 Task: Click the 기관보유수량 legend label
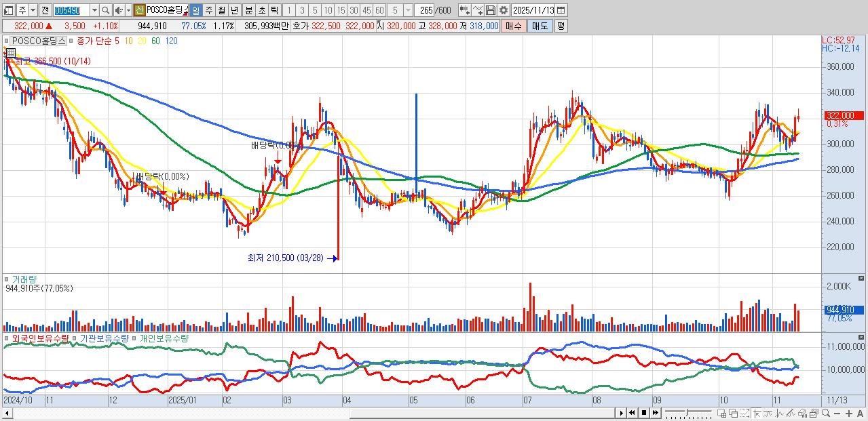pyautogui.click(x=104, y=338)
